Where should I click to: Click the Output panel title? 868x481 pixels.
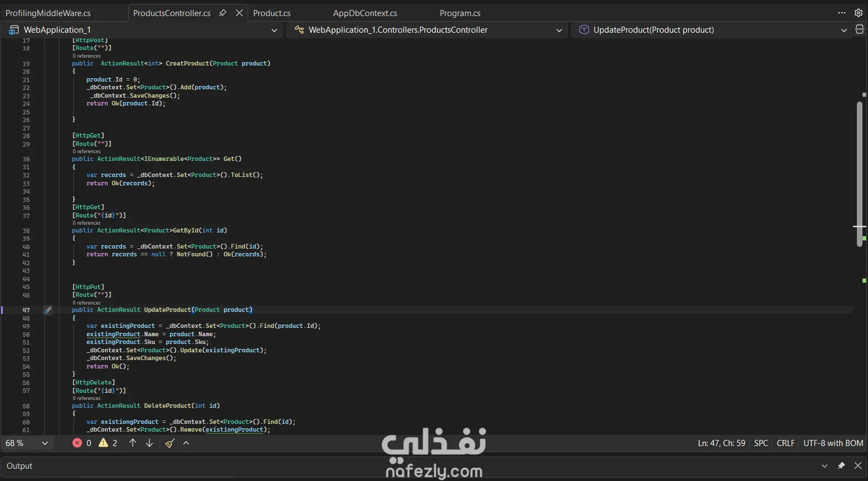click(x=19, y=466)
